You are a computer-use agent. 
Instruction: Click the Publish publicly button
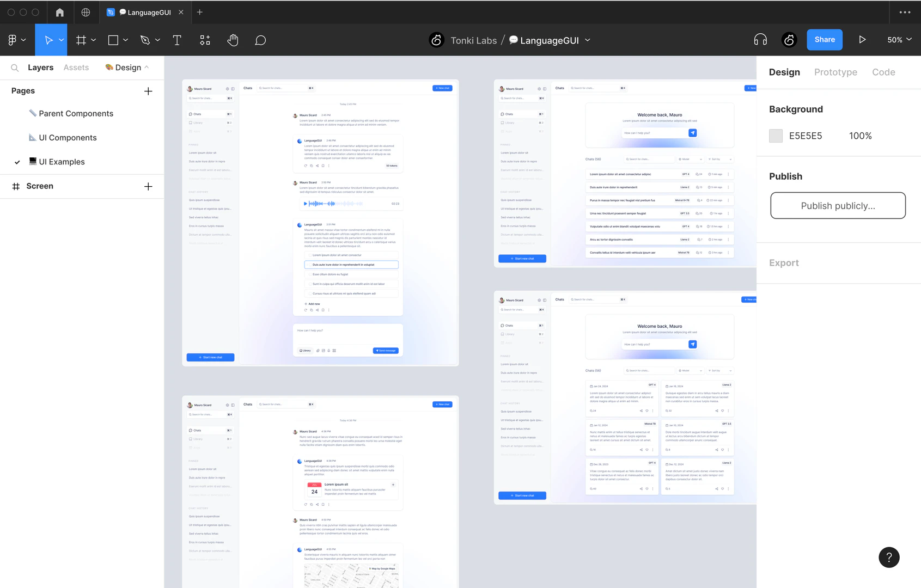[x=838, y=205]
